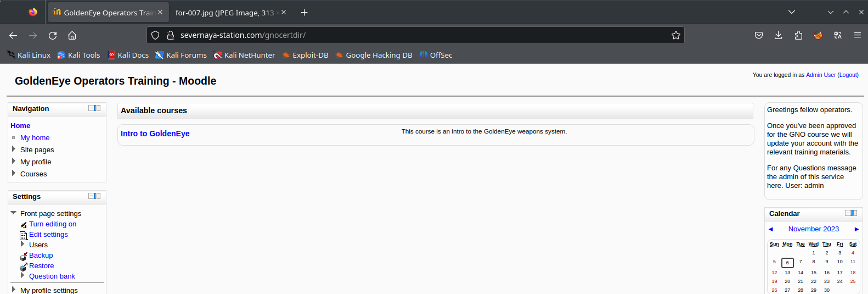
Task: Reload the current page
Action: tap(53, 35)
